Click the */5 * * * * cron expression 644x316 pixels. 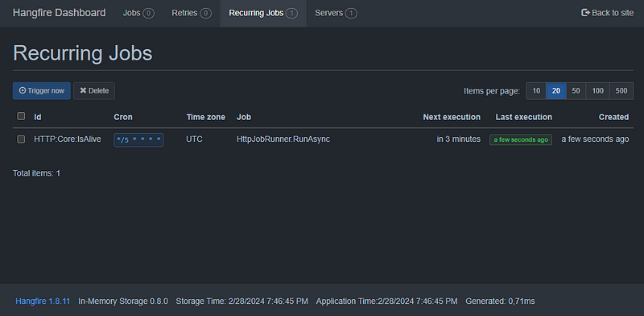(x=138, y=140)
